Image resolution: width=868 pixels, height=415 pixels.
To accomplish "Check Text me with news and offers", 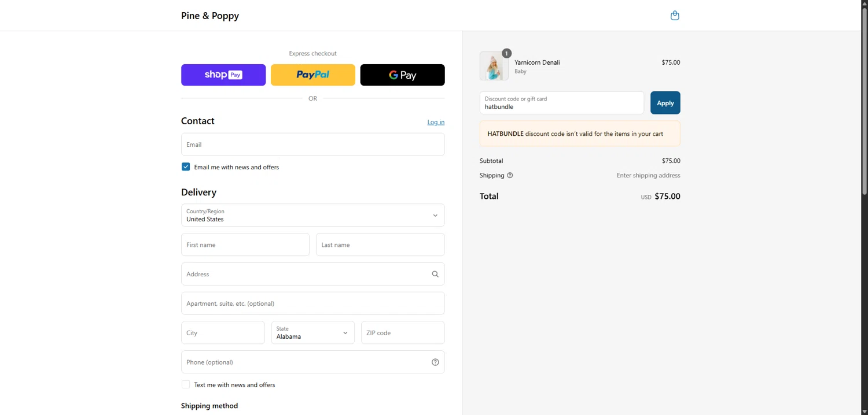I will pyautogui.click(x=186, y=384).
